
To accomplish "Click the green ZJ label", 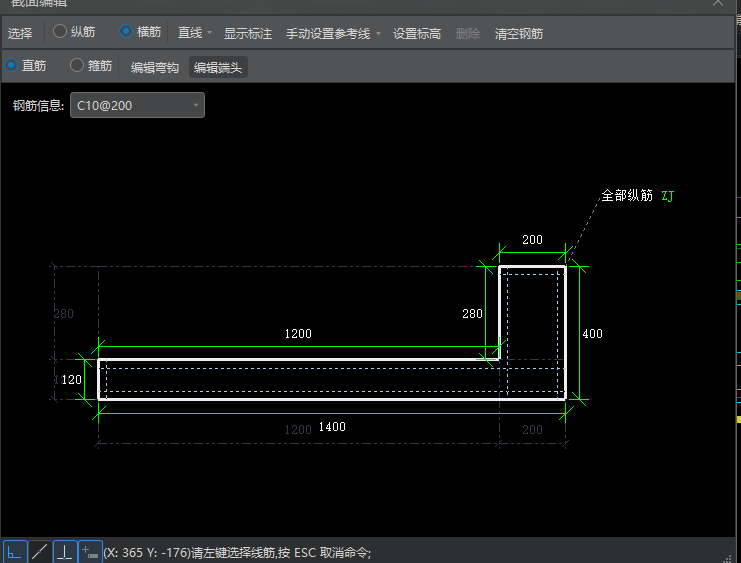I will [667, 196].
